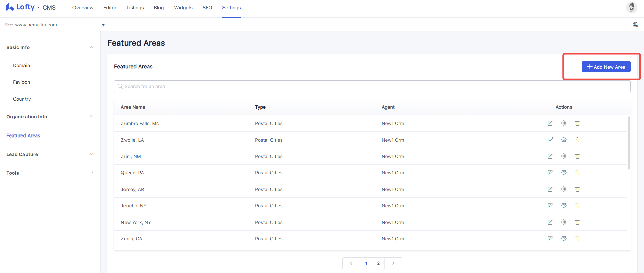Edit the Queen, PA area entry

click(x=550, y=172)
